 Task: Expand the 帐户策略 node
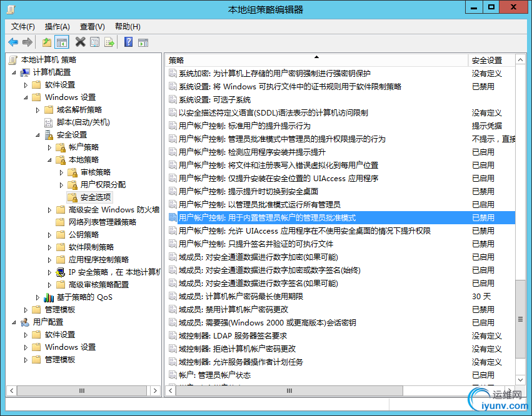49,148
